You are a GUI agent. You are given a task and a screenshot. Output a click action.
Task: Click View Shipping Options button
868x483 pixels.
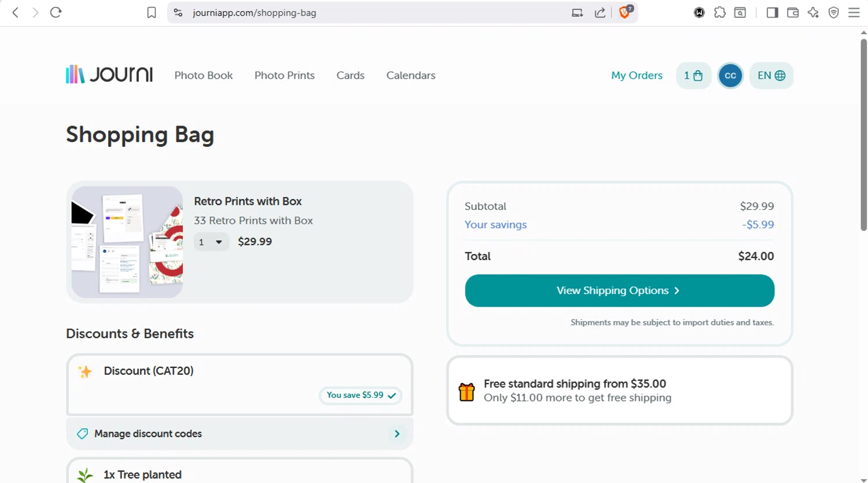click(619, 291)
